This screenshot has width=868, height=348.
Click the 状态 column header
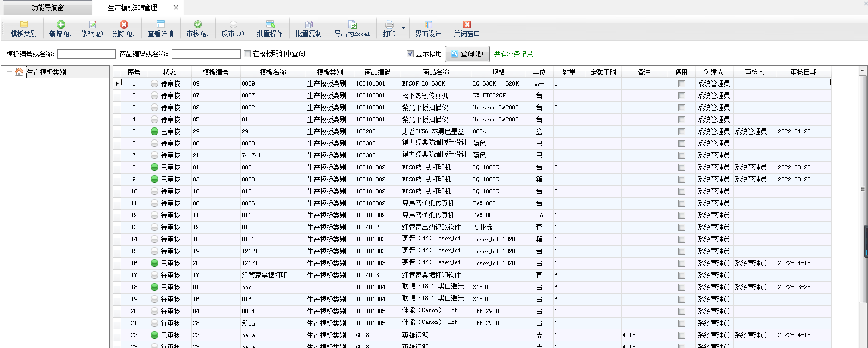170,72
